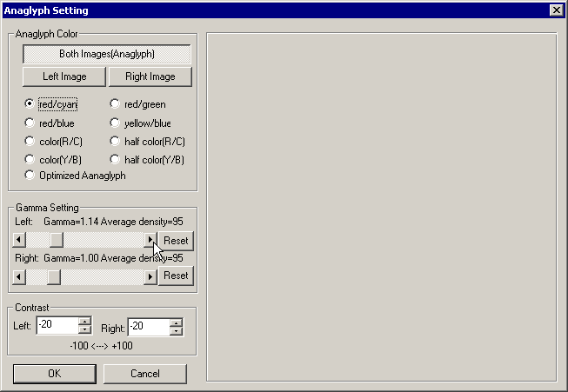This screenshot has height=392, width=568.
Task: Close the Anaglyph Setting window
Action: click(x=556, y=10)
